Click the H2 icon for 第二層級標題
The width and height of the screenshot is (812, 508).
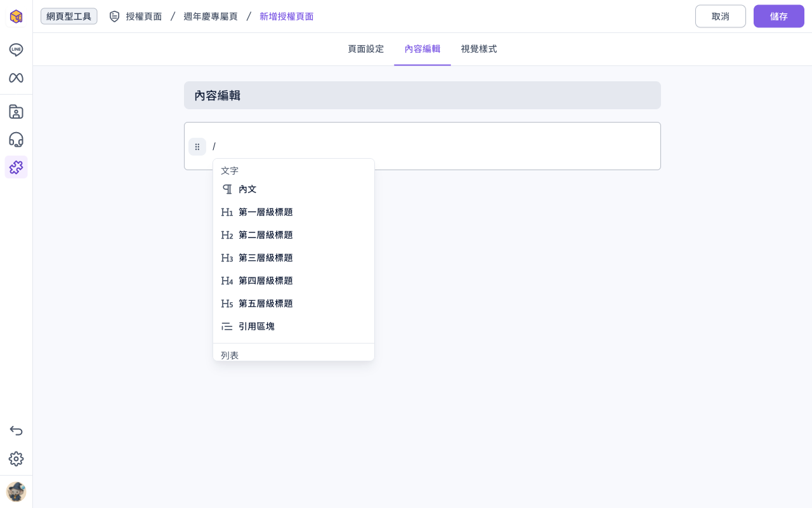point(227,235)
